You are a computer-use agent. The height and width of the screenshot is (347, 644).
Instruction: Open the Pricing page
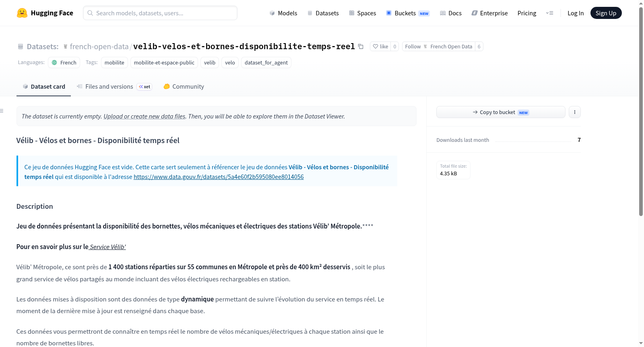pyautogui.click(x=527, y=13)
